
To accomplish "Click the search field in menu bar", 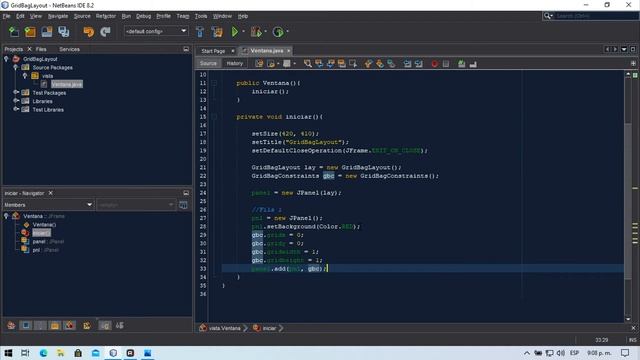I will click(595, 16).
